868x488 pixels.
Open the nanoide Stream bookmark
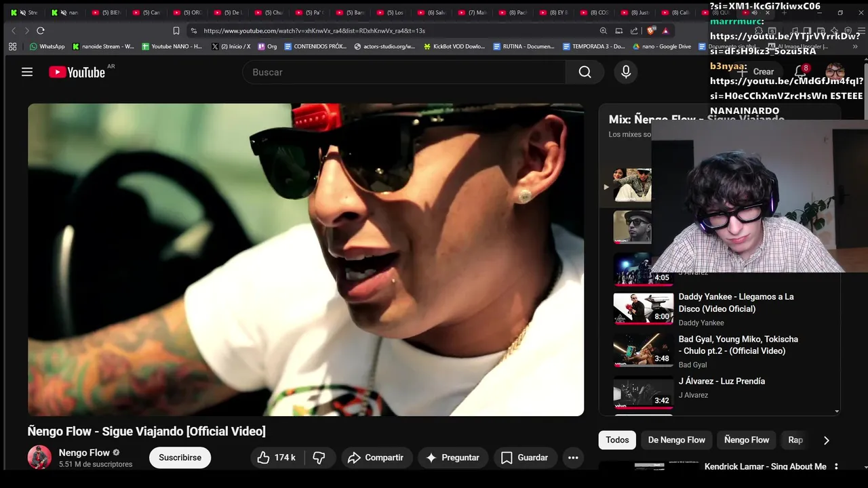click(x=104, y=47)
